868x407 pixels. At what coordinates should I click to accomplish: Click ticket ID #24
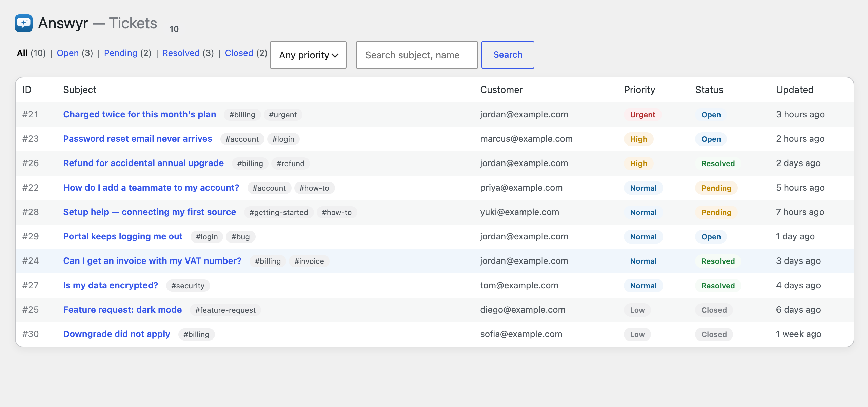(31, 261)
